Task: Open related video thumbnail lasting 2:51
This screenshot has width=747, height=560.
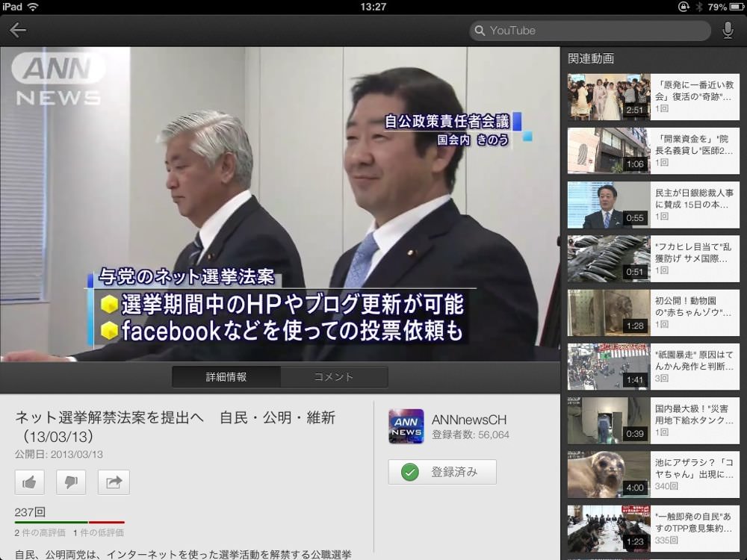Action: pos(609,96)
